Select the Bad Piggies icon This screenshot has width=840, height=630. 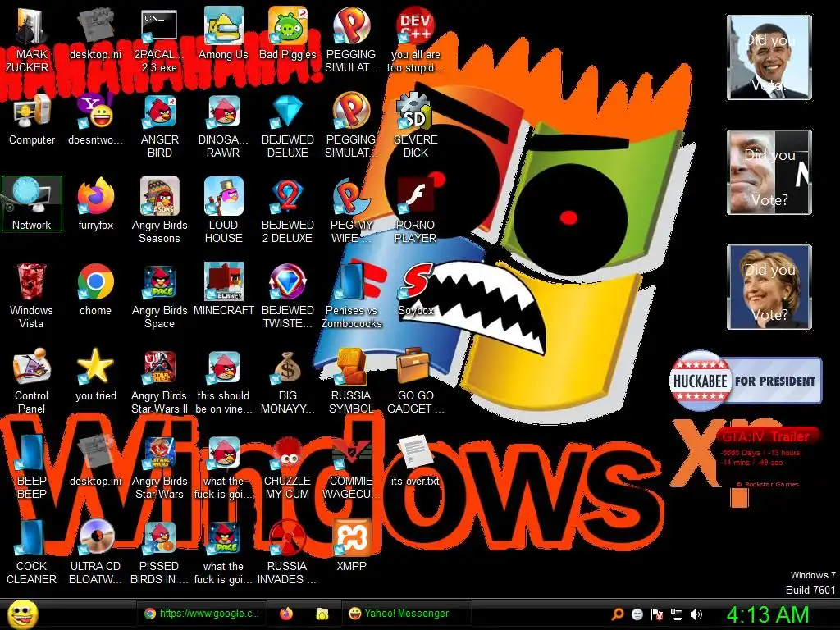tap(288, 34)
